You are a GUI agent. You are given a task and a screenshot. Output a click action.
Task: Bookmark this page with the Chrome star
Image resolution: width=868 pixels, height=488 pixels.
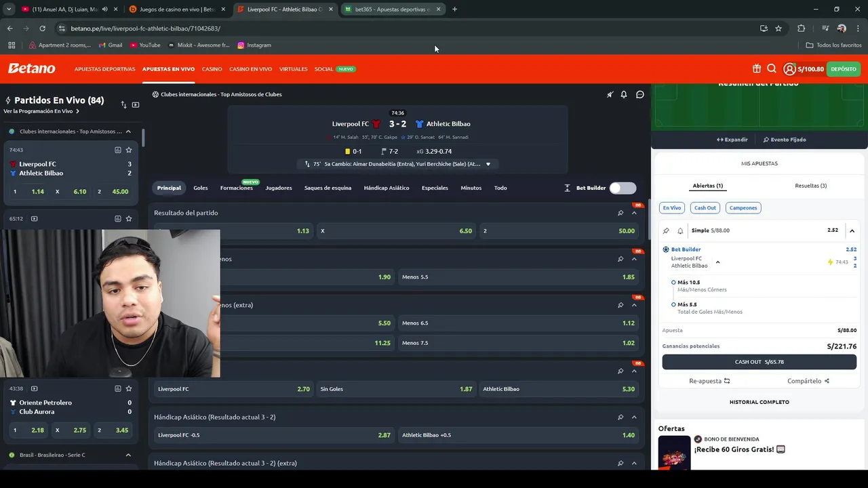778,28
